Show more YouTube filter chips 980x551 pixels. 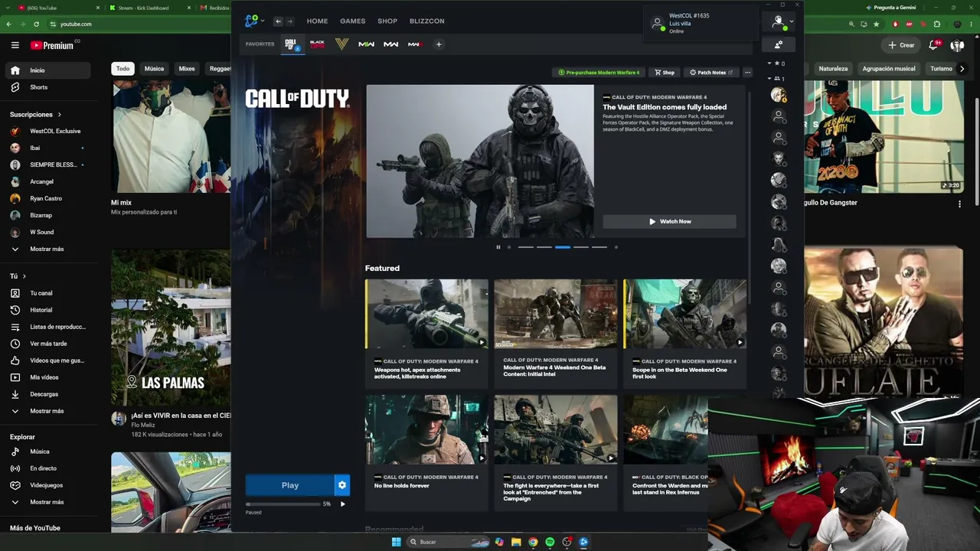coord(962,69)
